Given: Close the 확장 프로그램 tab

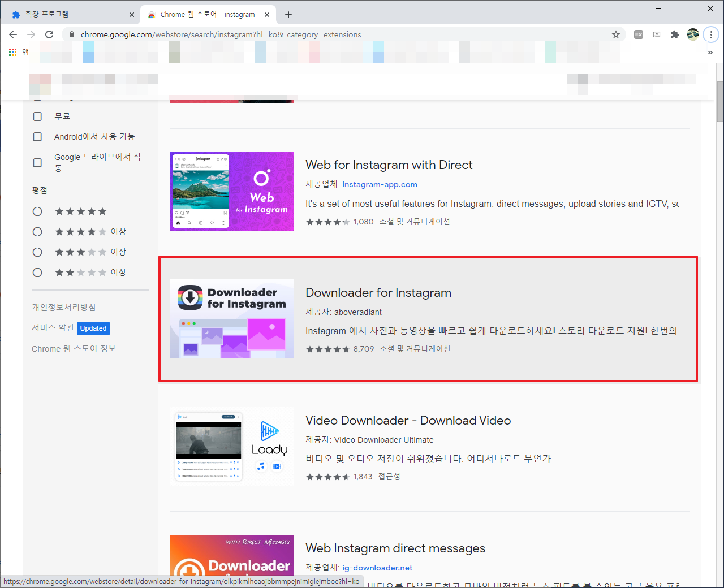Looking at the screenshot, I should (x=132, y=15).
